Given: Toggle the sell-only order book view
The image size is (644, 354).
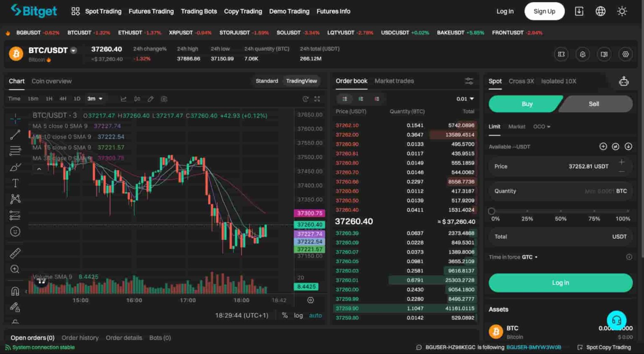Looking at the screenshot, I should 377,99.
